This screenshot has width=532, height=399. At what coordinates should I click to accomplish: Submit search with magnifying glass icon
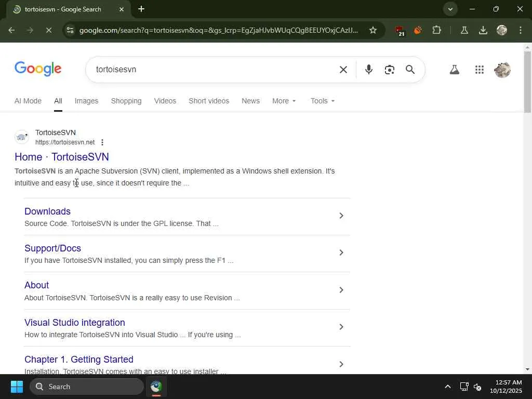click(410, 70)
